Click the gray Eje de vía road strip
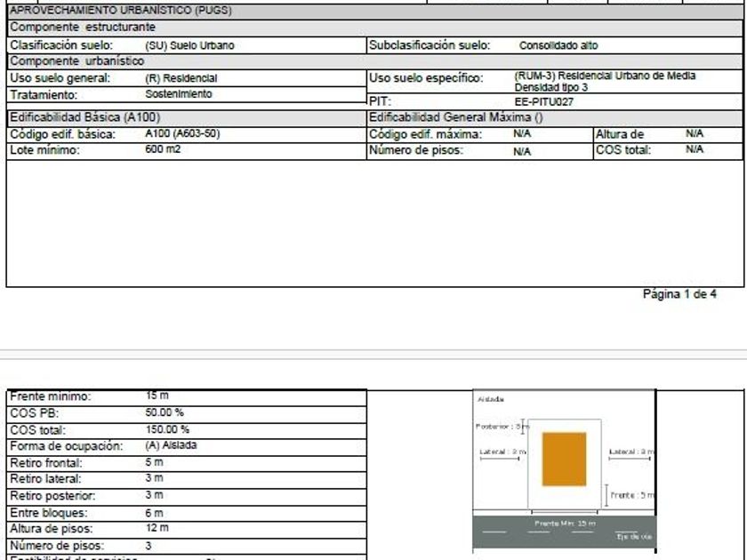The height and width of the screenshot is (560, 747). click(565, 532)
